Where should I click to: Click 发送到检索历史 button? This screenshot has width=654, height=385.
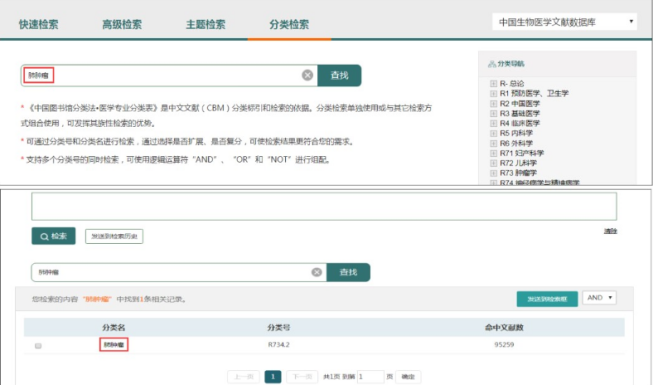(x=114, y=236)
